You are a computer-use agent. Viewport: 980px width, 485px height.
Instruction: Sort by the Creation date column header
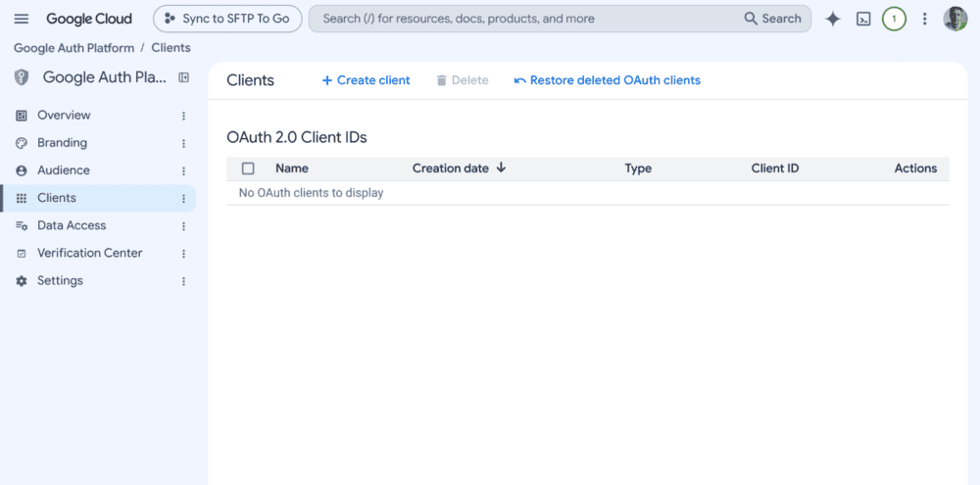coord(451,169)
